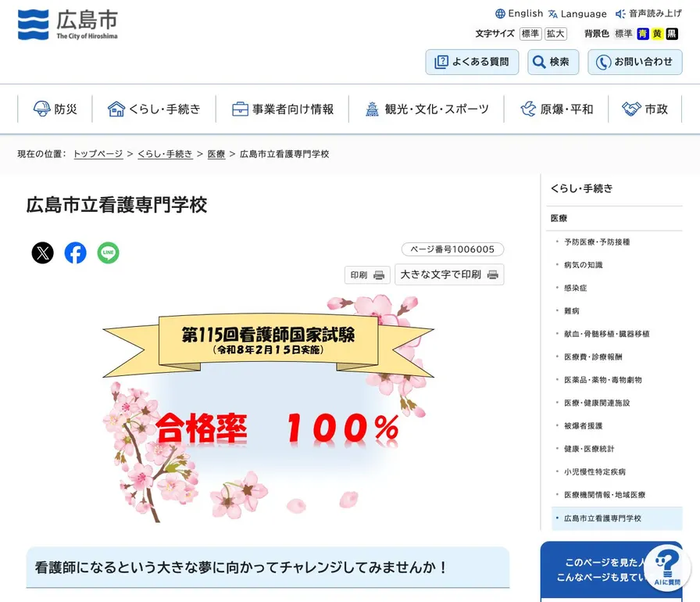Click the 広島市立看護専門学校 page heading
Screen dimensions: 700x602
tap(116, 205)
